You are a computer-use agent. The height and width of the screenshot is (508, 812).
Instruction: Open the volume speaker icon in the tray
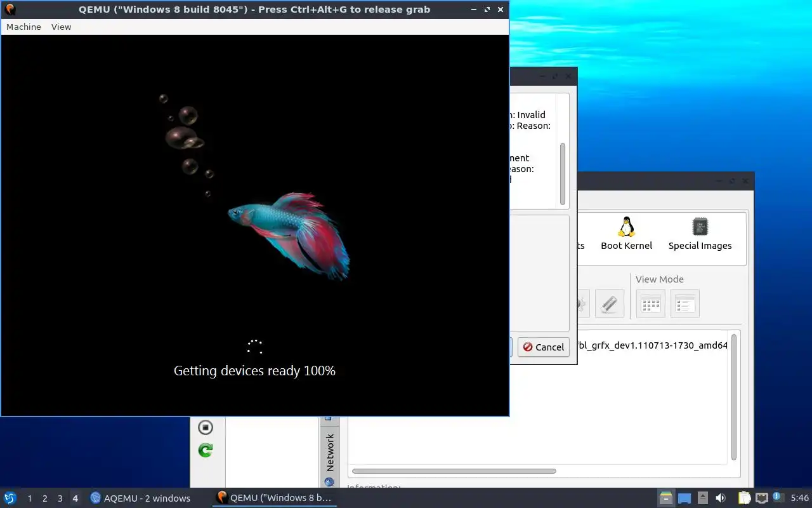[721, 498]
